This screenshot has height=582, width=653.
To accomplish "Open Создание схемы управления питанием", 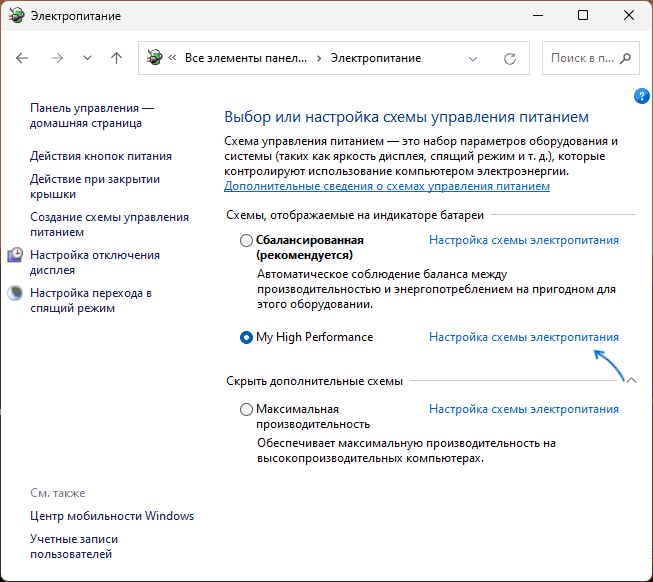I will [x=110, y=224].
